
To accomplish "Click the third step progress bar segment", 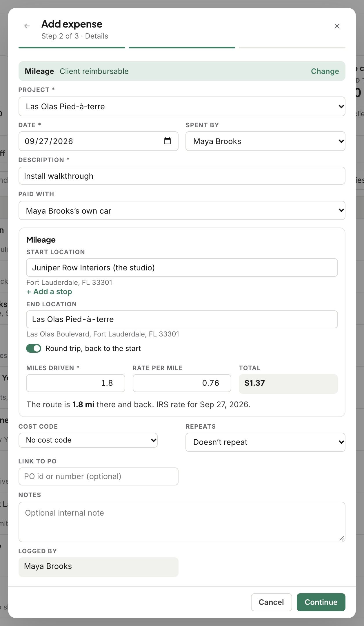I will [292, 48].
